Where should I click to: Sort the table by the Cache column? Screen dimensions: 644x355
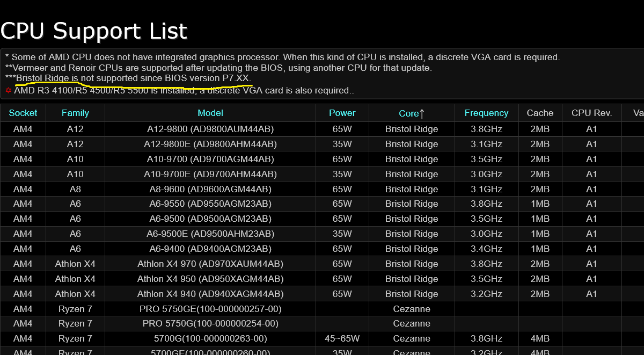[540, 113]
